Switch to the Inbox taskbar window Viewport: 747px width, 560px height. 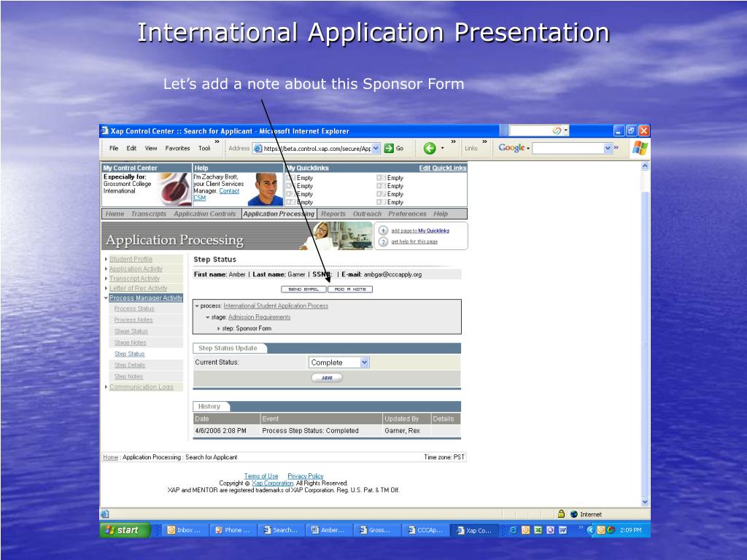pos(185,530)
